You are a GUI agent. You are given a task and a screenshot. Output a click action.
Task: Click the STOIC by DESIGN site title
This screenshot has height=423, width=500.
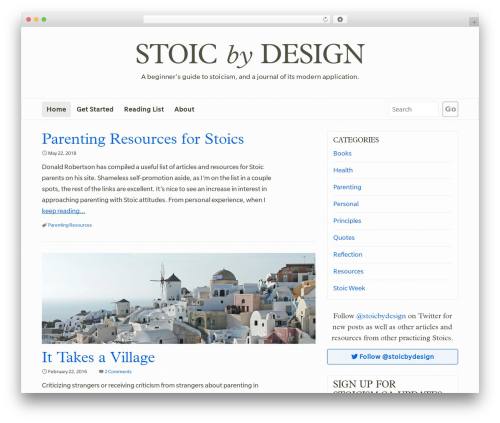250,54
